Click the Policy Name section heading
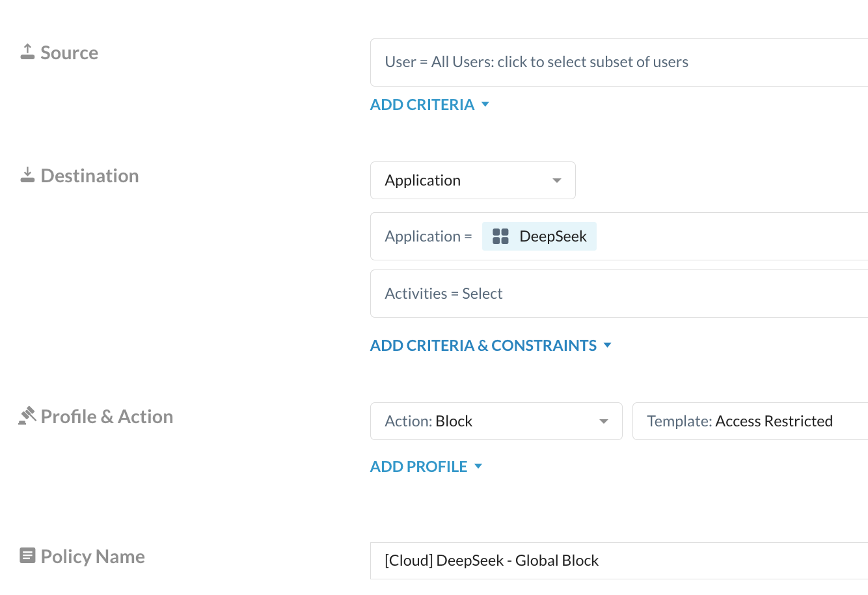The height and width of the screenshot is (595, 868). tap(92, 557)
